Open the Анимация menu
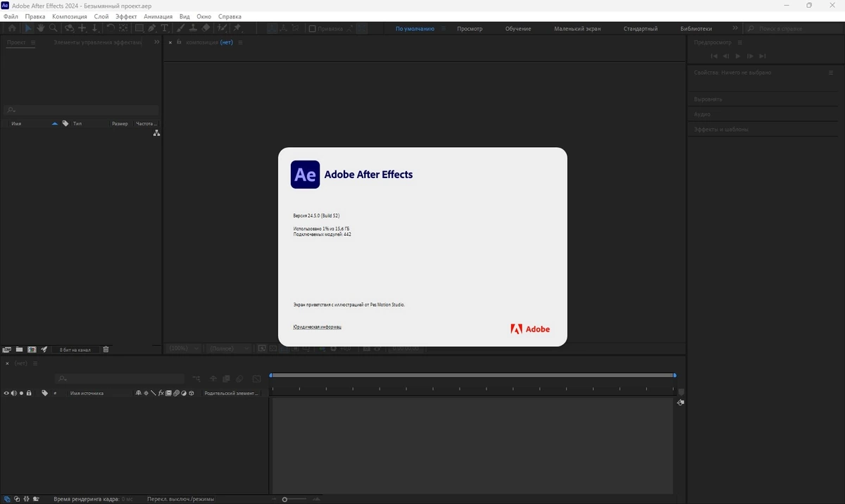Viewport: 845px width, 504px height. point(158,16)
